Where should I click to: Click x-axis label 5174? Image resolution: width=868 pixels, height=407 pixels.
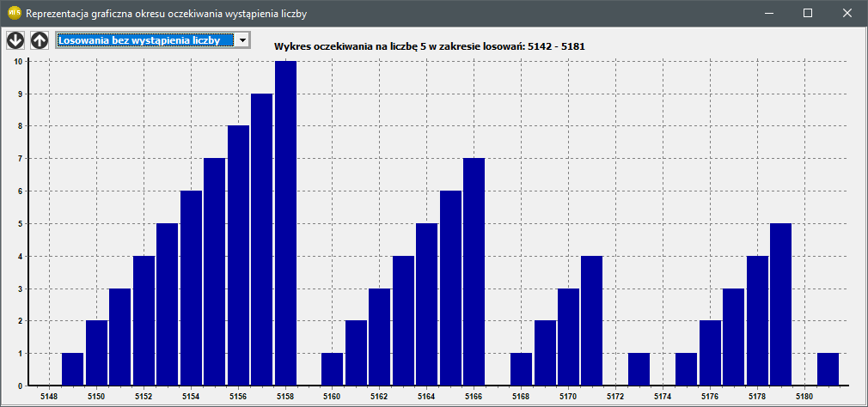pos(663,396)
